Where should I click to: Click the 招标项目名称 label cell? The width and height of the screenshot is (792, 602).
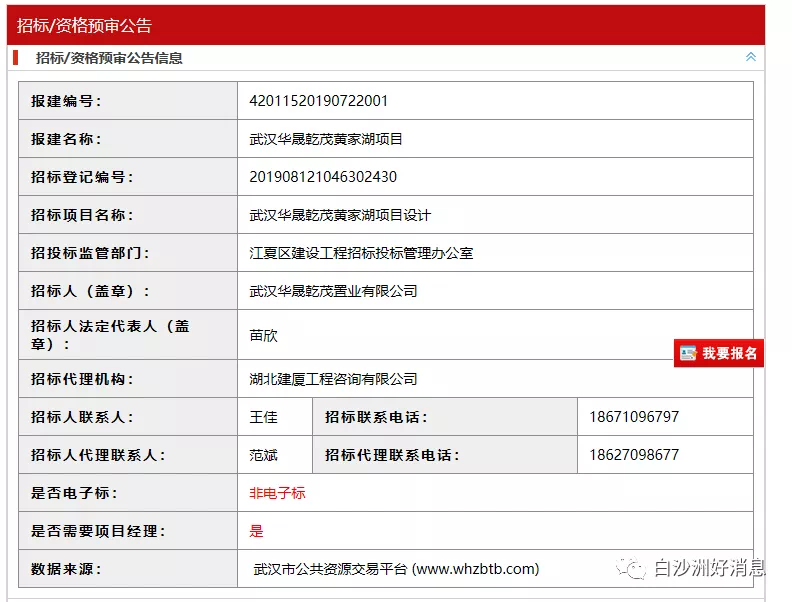(128, 215)
